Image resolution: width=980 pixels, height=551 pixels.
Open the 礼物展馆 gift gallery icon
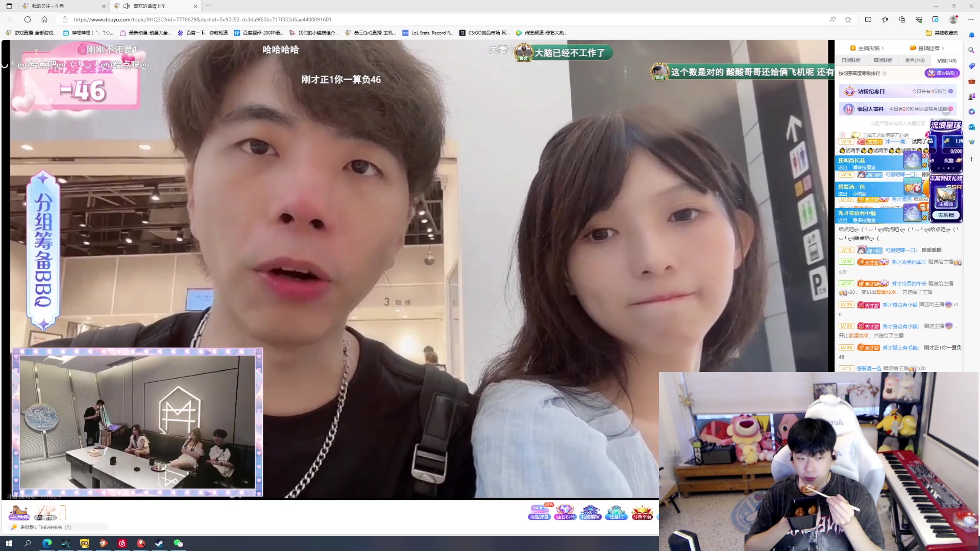(591, 512)
